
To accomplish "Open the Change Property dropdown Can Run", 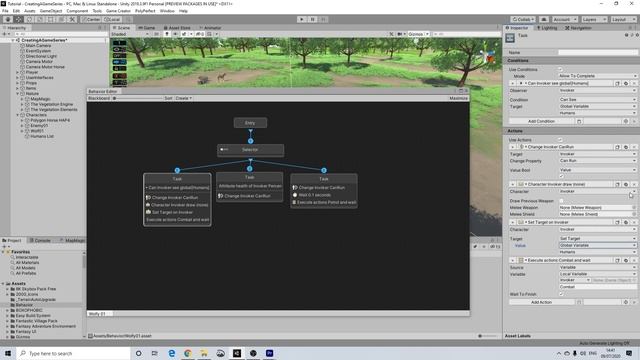I will (598, 161).
